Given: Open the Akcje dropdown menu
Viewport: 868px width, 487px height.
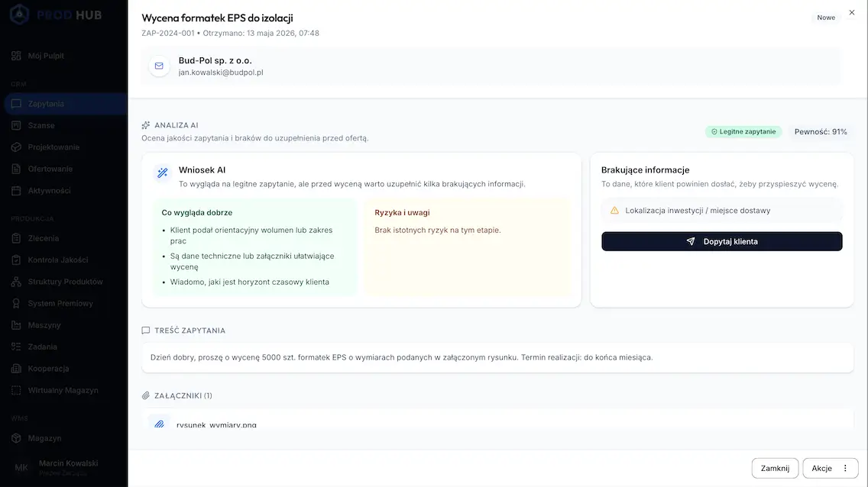Looking at the screenshot, I should (x=831, y=468).
